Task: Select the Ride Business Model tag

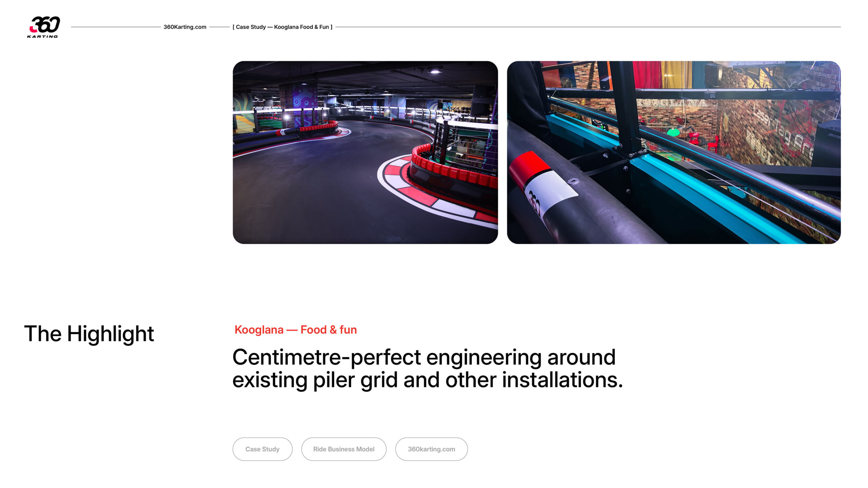Action: tap(344, 449)
